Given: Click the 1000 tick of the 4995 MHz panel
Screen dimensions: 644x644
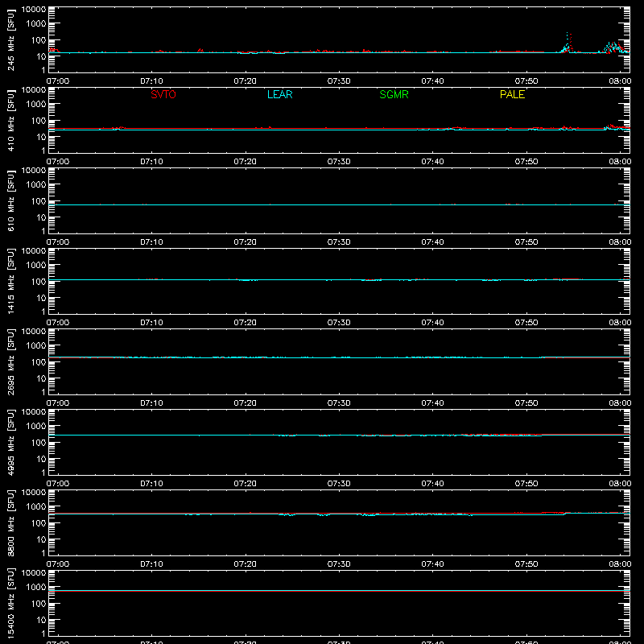Looking at the screenshot, I should [36, 427].
